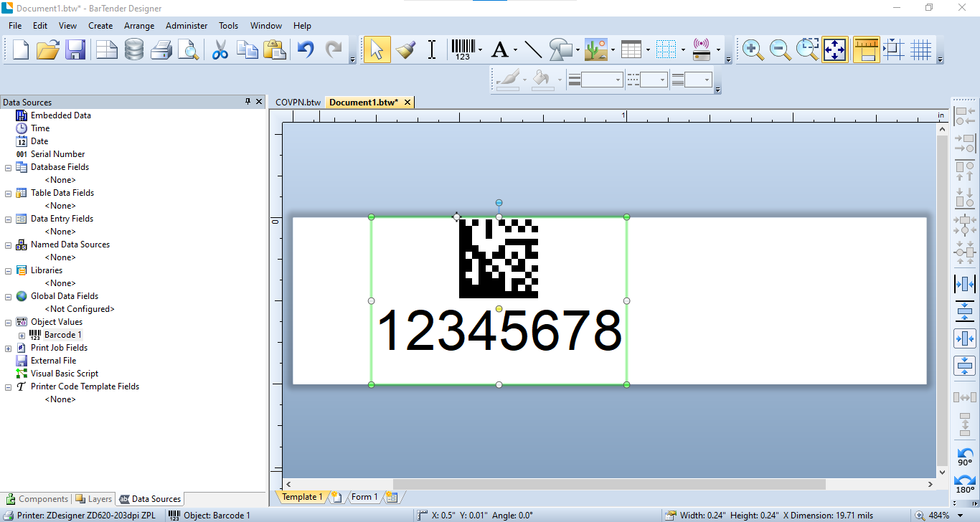
Task: Select the Barcode creation tool
Action: [x=463, y=49]
